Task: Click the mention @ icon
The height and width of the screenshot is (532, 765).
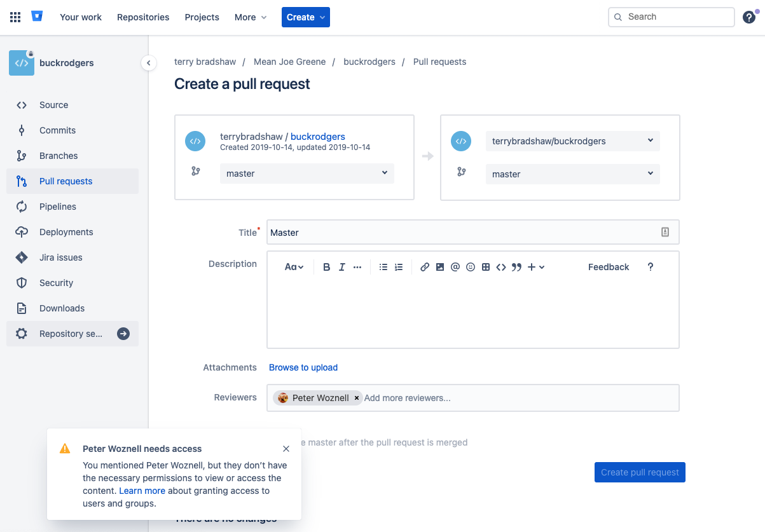Action: point(455,267)
